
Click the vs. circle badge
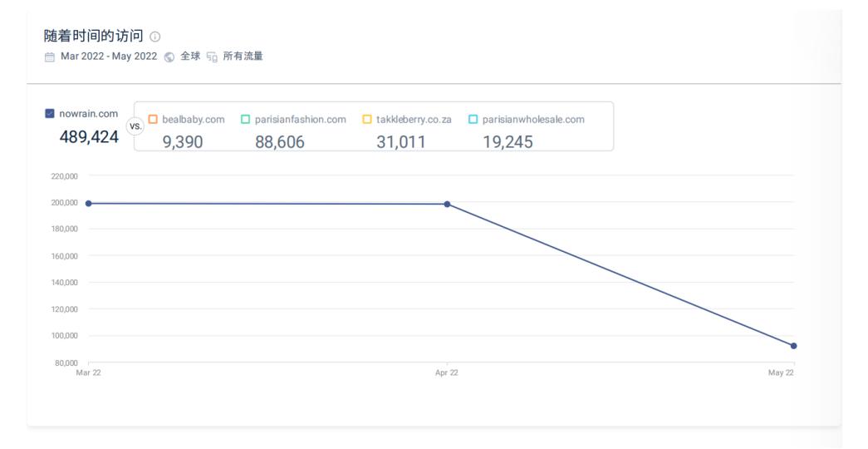coord(135,126)
